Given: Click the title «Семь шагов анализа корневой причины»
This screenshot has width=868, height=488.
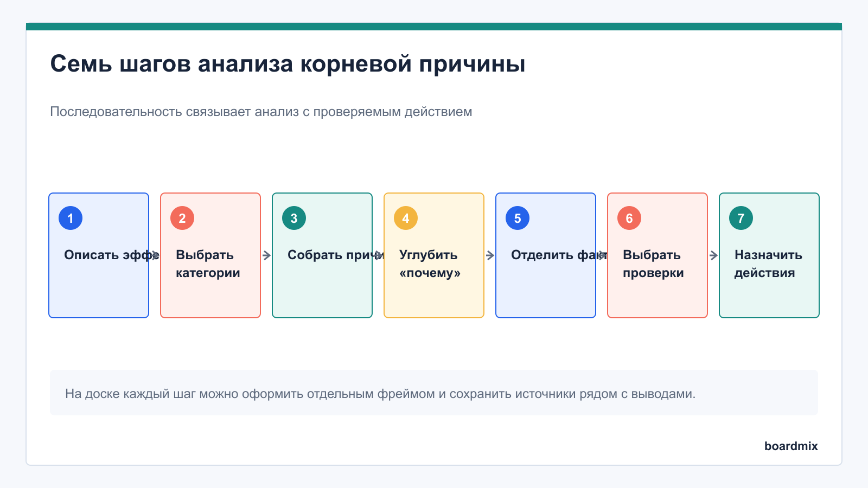Looking at the screenshot, I should click(288, 64).
